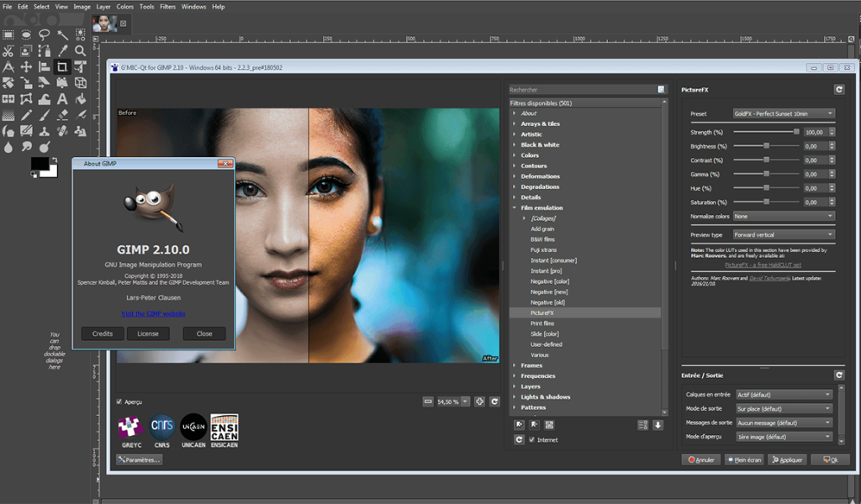Select the Flip tool
The height and width of the screenshot is (504, 861).
coord(8,99)
